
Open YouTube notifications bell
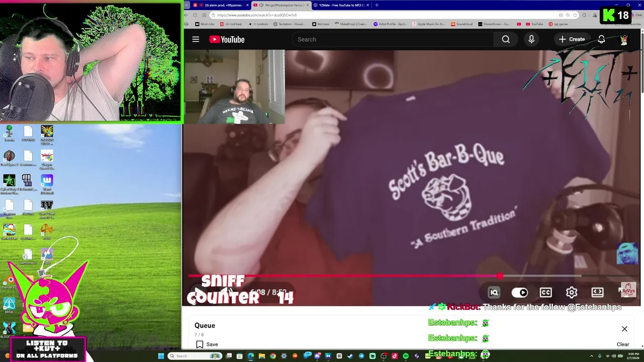601,39
